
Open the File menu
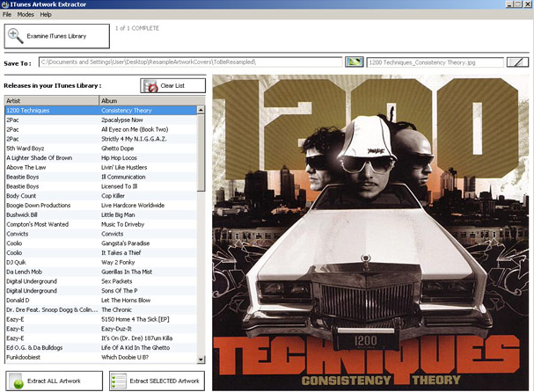click(7, 14)
